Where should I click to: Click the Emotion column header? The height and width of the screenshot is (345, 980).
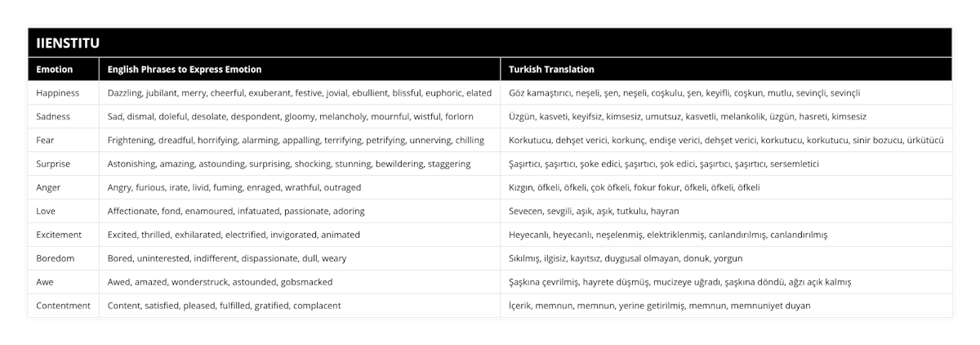click(54, 69)
